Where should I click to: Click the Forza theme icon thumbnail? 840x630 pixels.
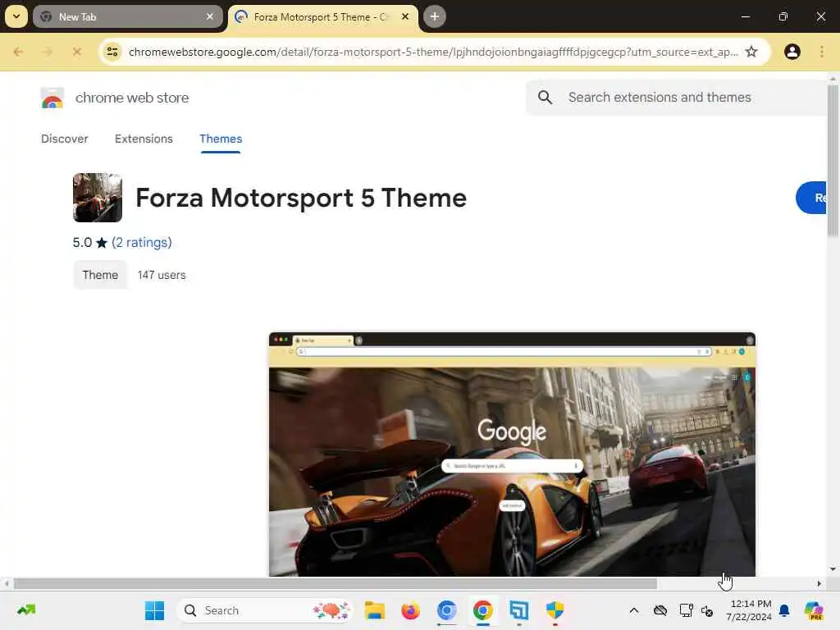pyautogui.click(x=98, y=198)
